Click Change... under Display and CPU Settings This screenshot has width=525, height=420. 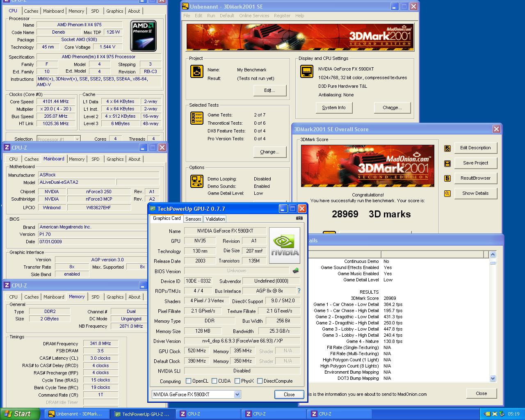pyautogui.click(x=392, y=107)
